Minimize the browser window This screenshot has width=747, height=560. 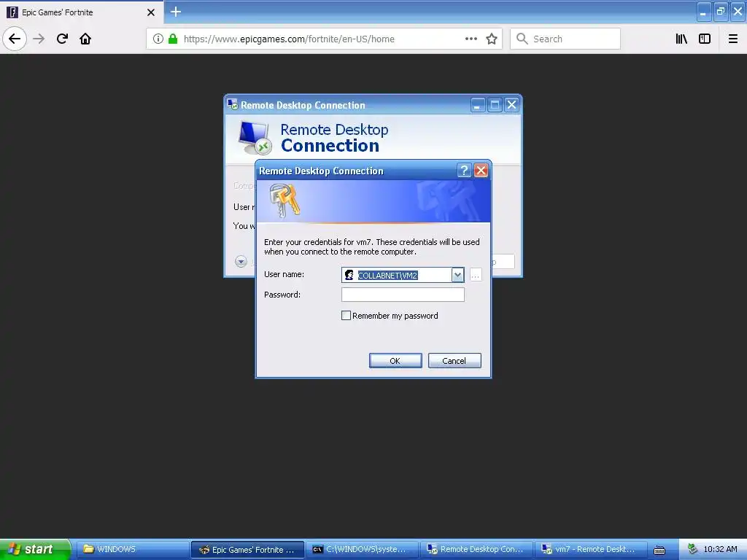tap(703, 12)
